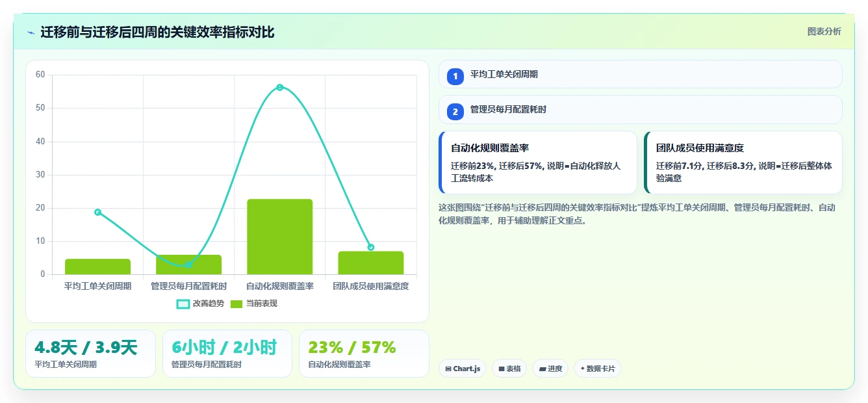The height and width of the screenshot is (403, 868).
Task: Click the summary paragraph starting 这张图围绕
Action: 637,214
